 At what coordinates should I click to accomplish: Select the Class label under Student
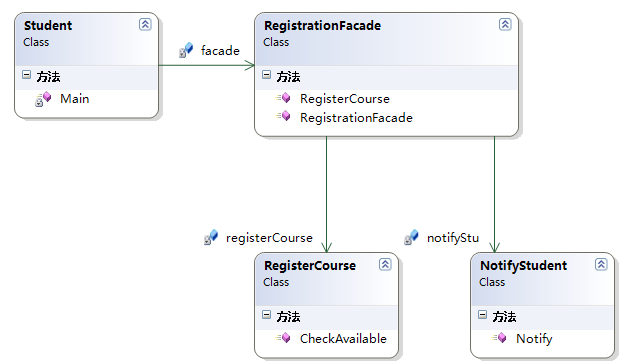pyautogui.click(x=36, y=42)
